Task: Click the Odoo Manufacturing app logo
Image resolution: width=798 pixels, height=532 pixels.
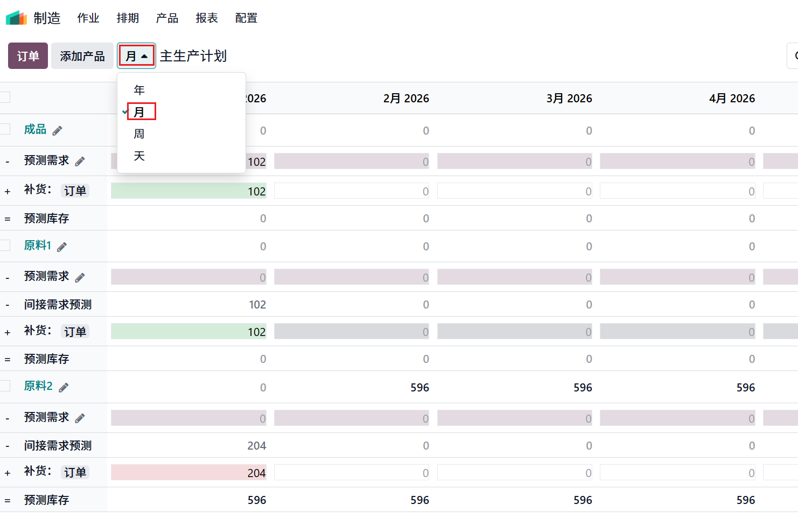Action: click(16, 18)
